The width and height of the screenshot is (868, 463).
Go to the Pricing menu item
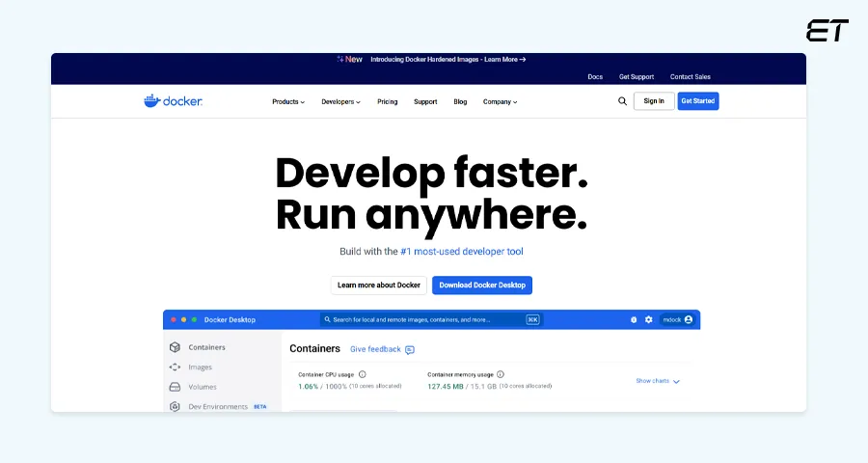tap(387, 101)
